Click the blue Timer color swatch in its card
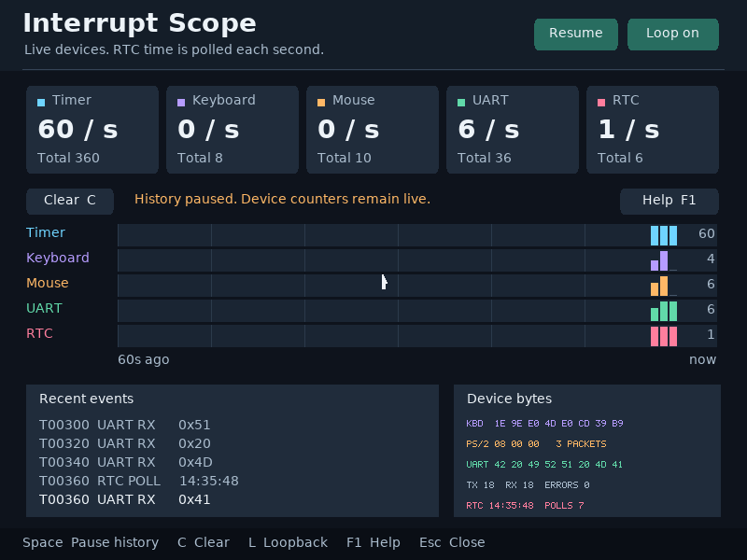The image size is (747, 560). pyautogui.click(x=41, y=103)
